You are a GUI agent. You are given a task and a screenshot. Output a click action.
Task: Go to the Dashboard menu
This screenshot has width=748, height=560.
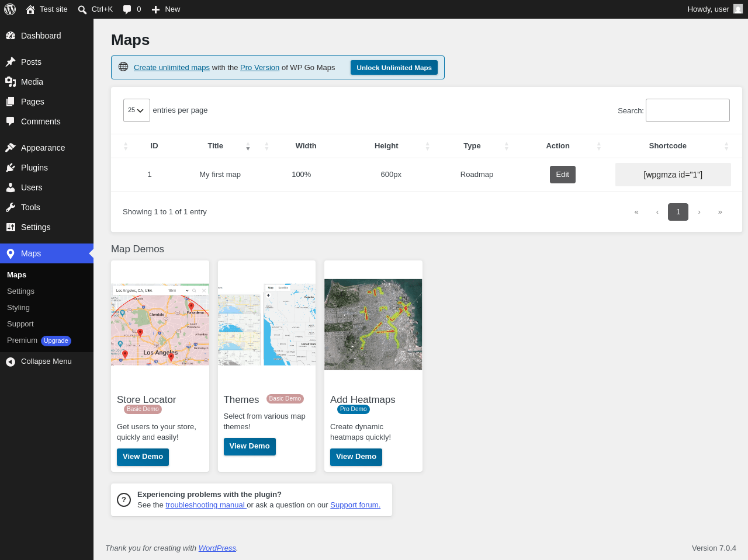[47, 36]
